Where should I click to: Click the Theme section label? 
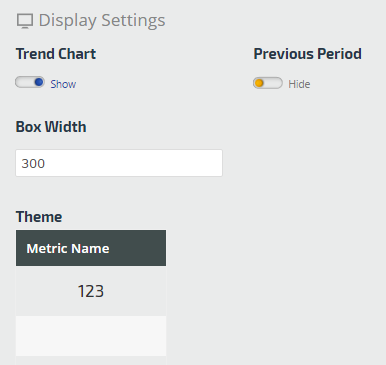[39, 217]
